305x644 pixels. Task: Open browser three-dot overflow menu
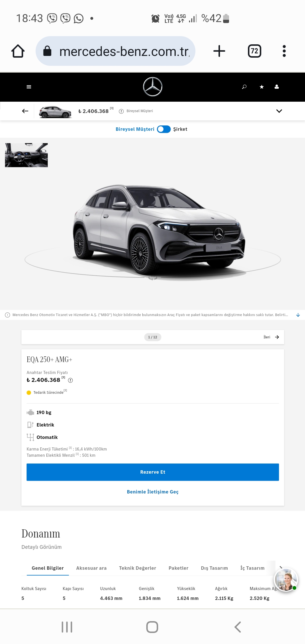[x=284, y=51]
